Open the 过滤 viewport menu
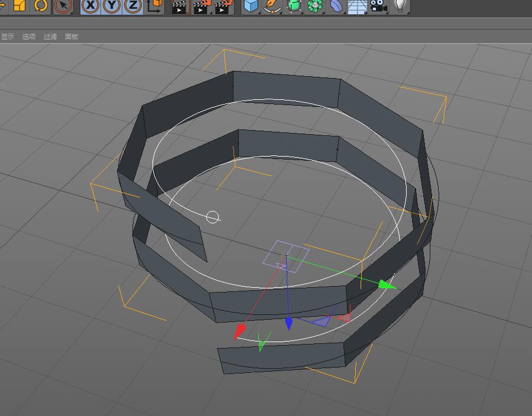 pos(50,37)
